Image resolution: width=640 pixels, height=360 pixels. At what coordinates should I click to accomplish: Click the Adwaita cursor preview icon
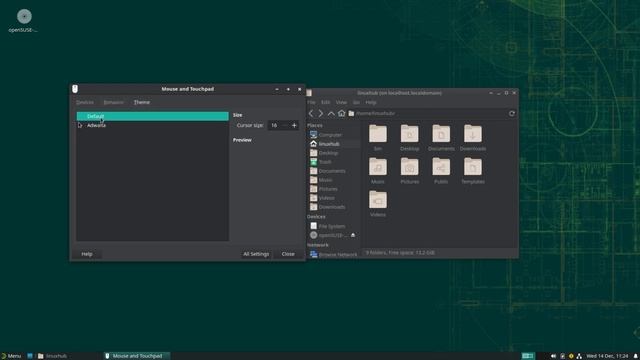[80, 125]
